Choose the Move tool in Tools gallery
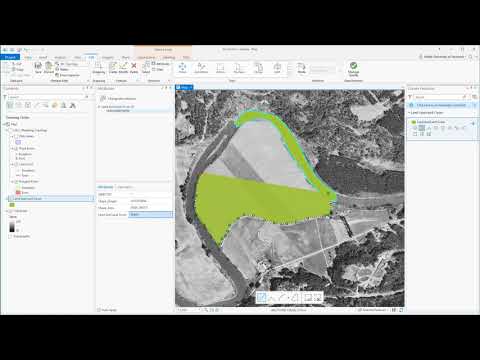 182,68
